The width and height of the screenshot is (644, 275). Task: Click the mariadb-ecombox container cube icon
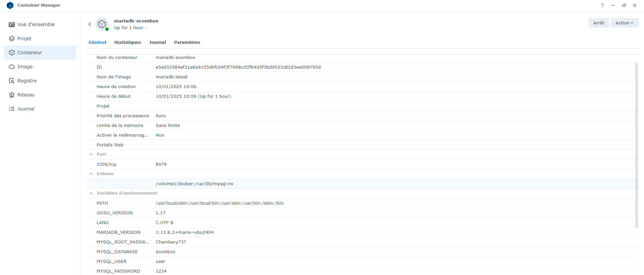(102, 24)
